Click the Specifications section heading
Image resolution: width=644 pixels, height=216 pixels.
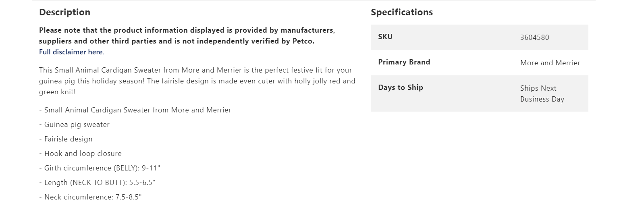(x=401, y=12)
